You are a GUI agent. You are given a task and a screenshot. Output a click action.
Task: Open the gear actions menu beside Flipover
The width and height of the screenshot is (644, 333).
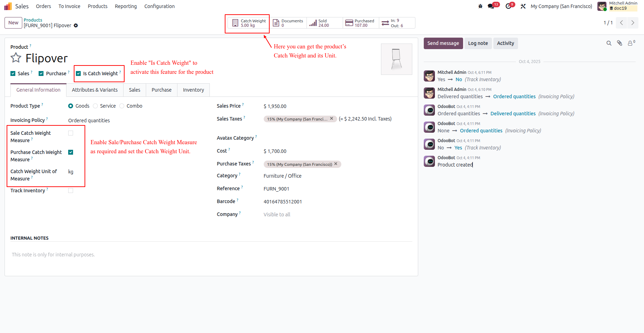76,25
